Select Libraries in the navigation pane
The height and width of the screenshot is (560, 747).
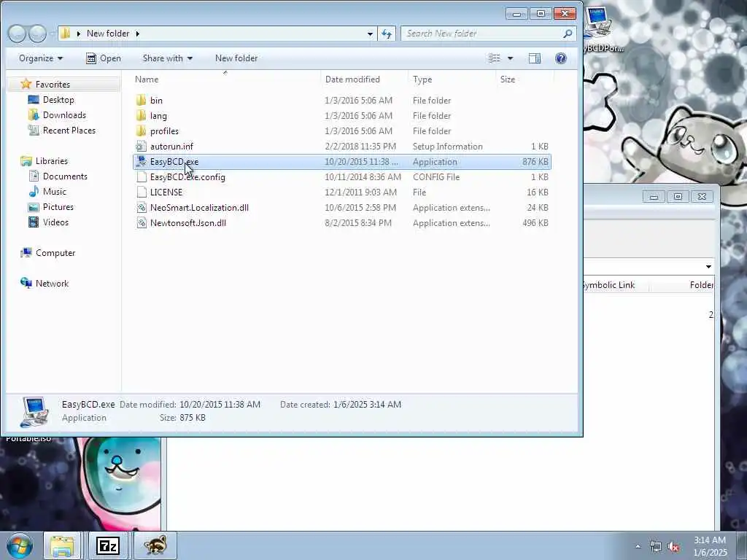pyautogui.click(x=52, y=161)
